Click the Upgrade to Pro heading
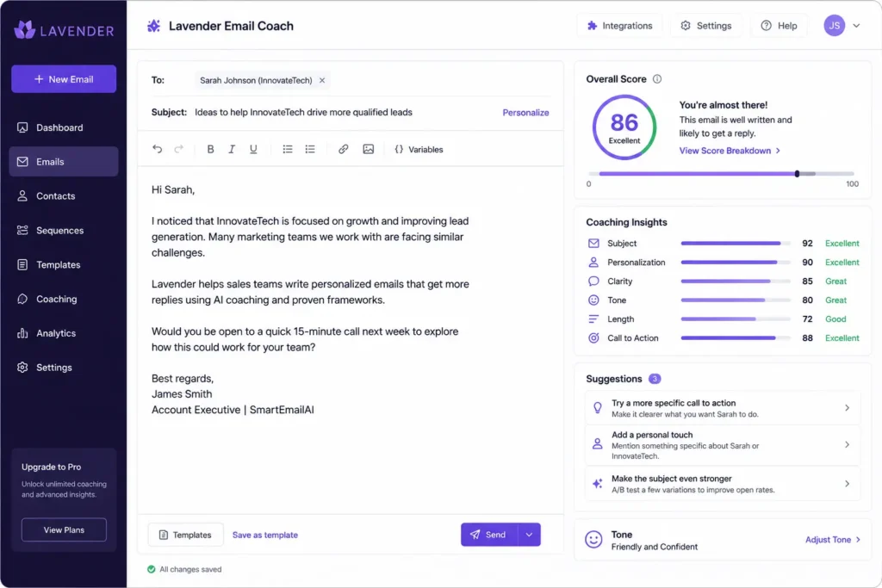The width and height of the screenshot is (882, 588). (x=51, y=467)
